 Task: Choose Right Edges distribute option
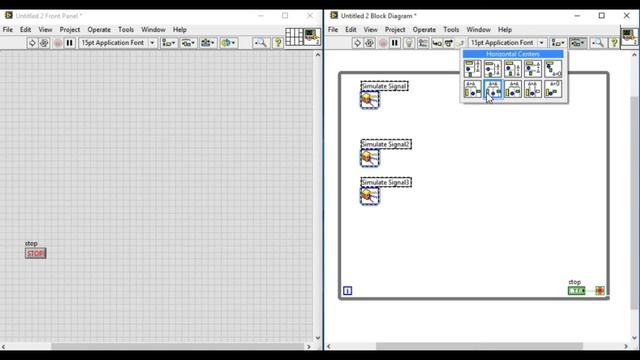tap(513, 89)
